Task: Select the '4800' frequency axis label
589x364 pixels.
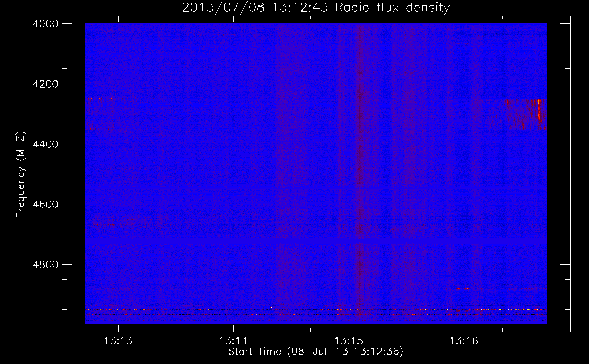Action: 46,264
